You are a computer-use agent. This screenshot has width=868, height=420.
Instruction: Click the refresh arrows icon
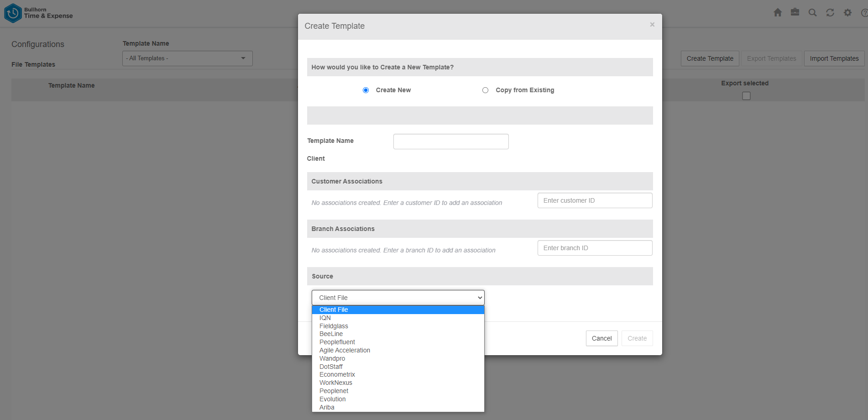(830, 12)
